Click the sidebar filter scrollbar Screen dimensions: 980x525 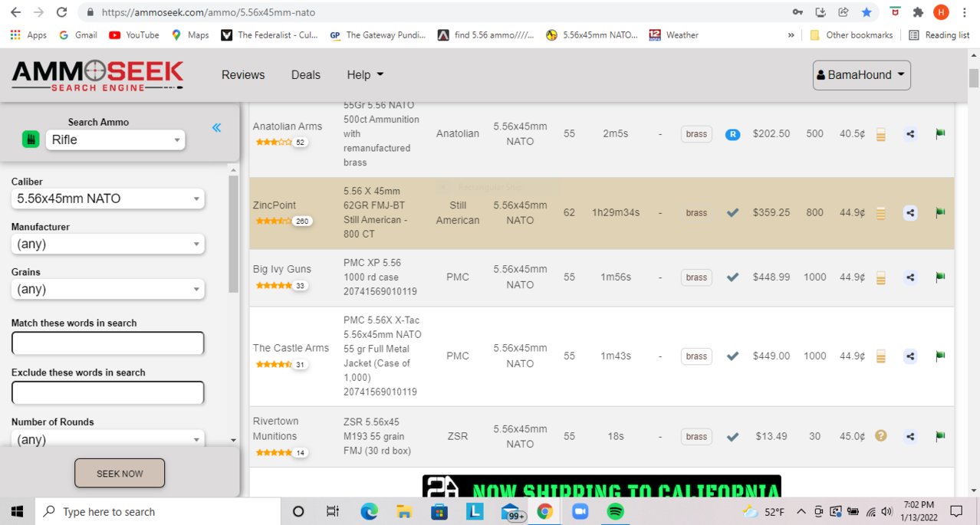click(x=233, y=234)
